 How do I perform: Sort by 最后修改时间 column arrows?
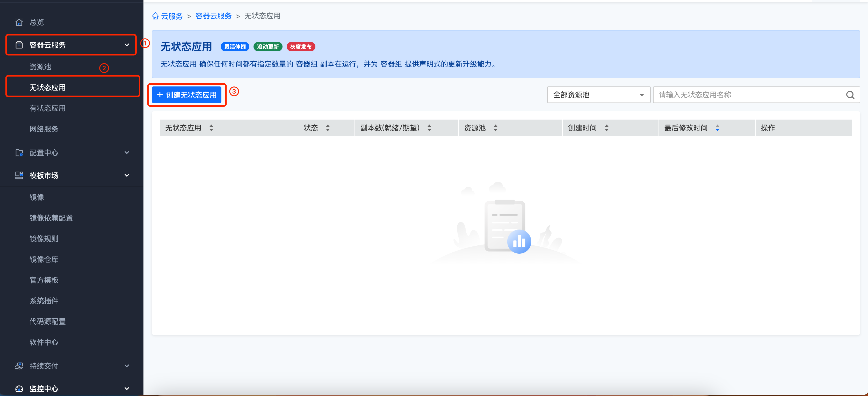pyautogui.click(x=717, y=128)
